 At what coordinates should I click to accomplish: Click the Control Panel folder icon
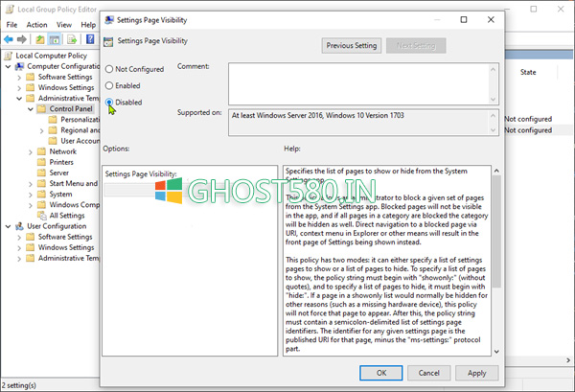pos(42,109)
